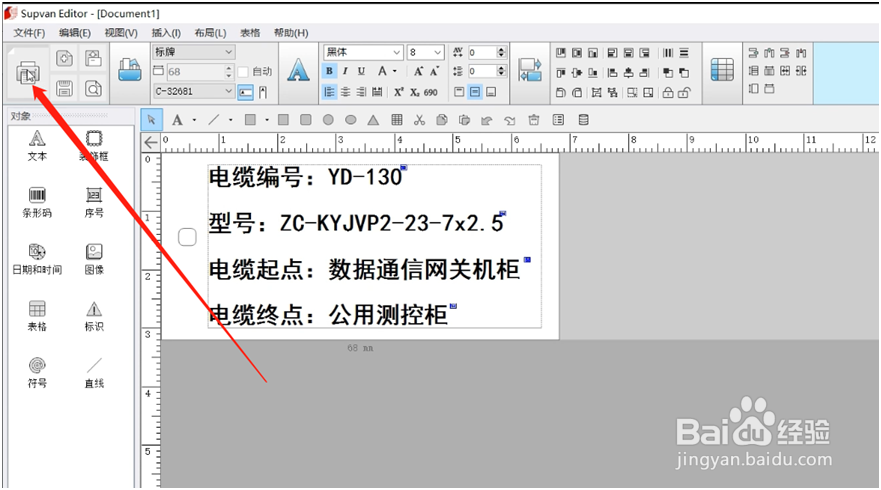Image resolution: width=881 pixels, height=490 pixels.
Task: Expand the line tool dropdown arrow
Action: click(x=230, y=120)
